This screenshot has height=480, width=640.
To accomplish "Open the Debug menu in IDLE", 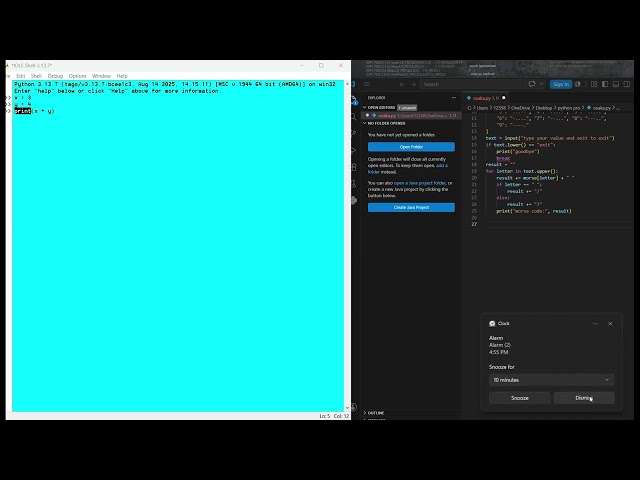I will 55,76.
